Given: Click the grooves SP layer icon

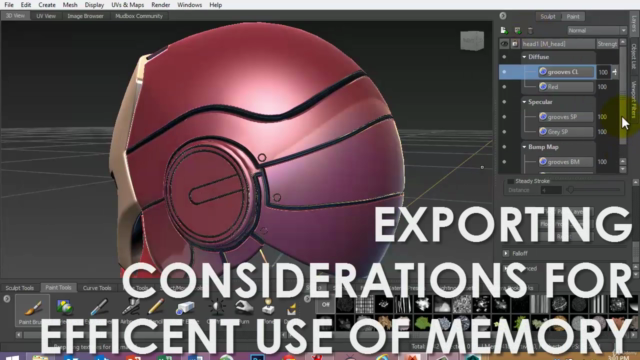Looking at the screenshot, I should pyautogui.click(x=543, y=116).
